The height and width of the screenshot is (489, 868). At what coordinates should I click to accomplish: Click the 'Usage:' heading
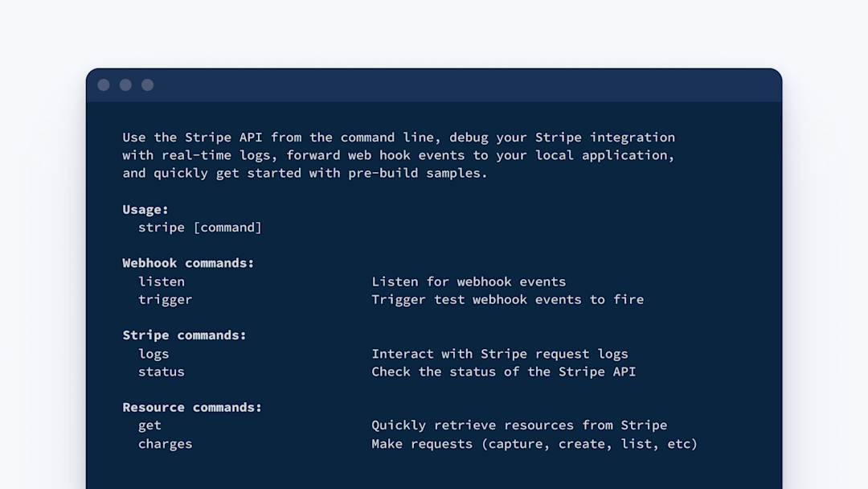145,209
